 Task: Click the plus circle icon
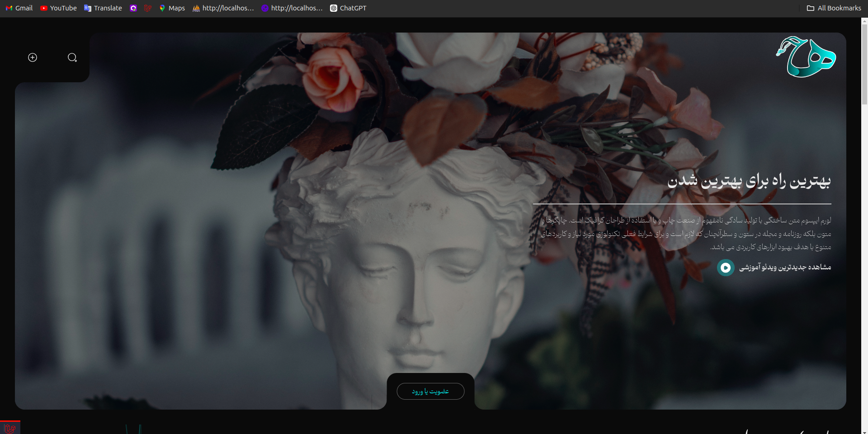[33, 57]
